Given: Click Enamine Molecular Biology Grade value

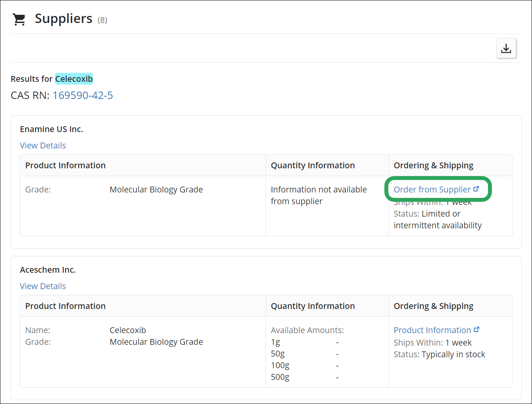Looking at the screenshot, I should coord(156,189).
